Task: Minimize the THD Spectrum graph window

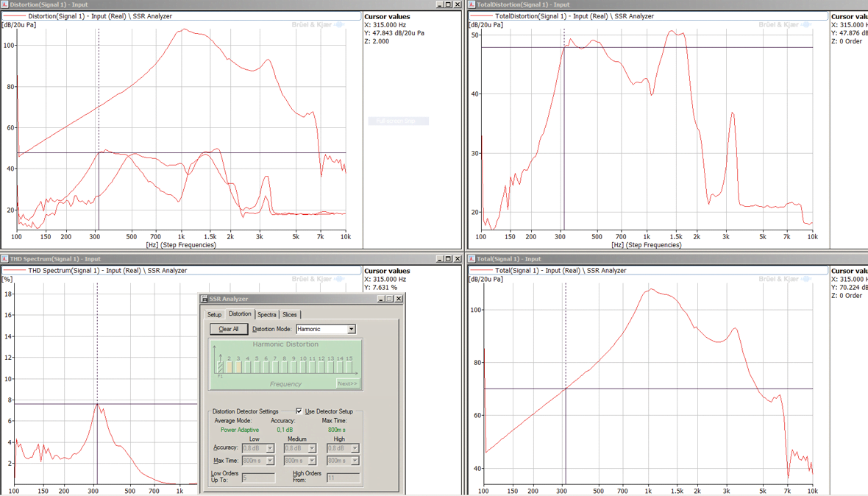Action: point(439,259)
